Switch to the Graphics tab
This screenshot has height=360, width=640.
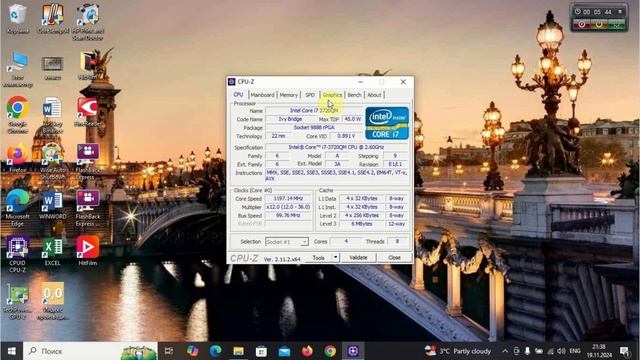pyautogui.click(x=332, y=95)
